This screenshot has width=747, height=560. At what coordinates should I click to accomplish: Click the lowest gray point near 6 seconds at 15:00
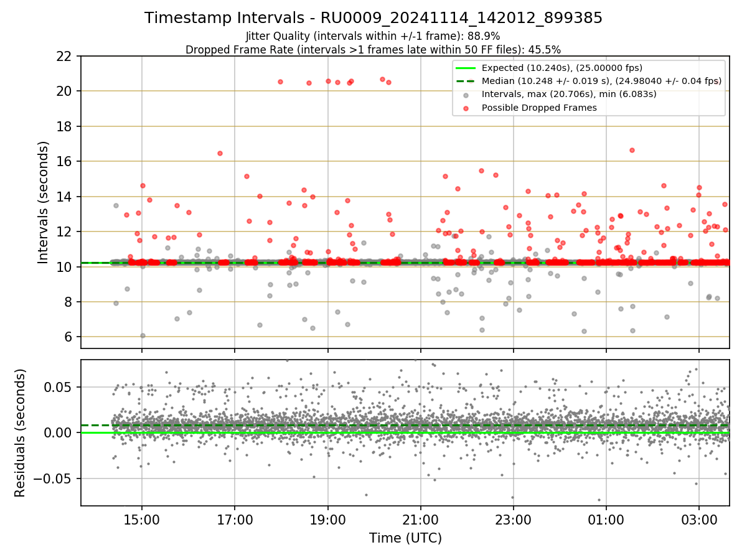pyautogui.click(x=143, y=335)
